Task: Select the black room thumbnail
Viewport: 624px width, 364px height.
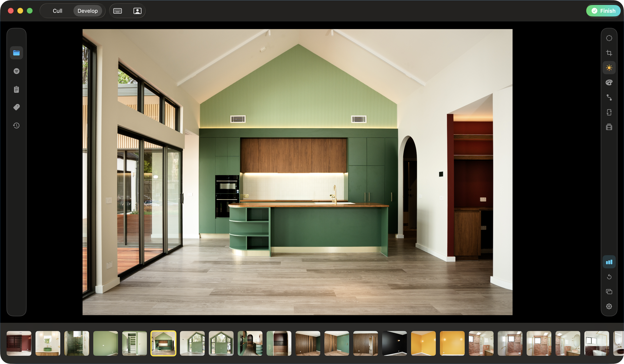Action: [394, 343]
